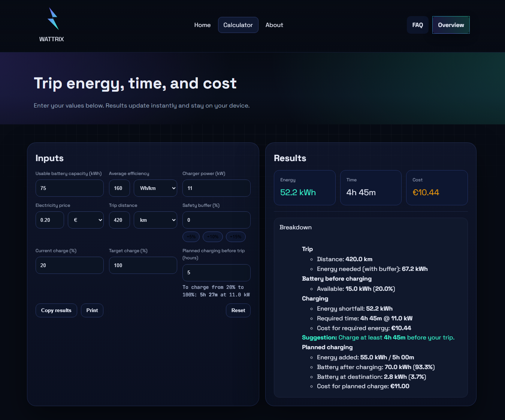Click the Current charge percentage field
Screen dimensions: 505x420
69,265
